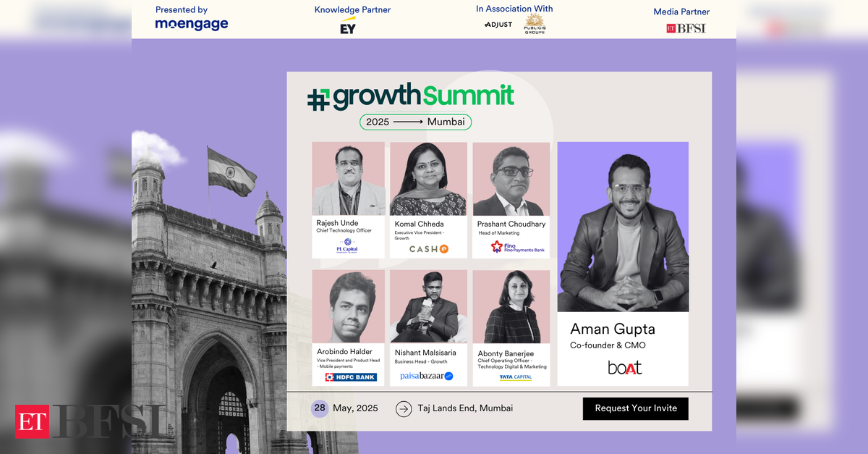The height and width of the screenshot is (454, 868).
Task: Select Abonty Banerjee's speaker card
Action: click(511, 328)
